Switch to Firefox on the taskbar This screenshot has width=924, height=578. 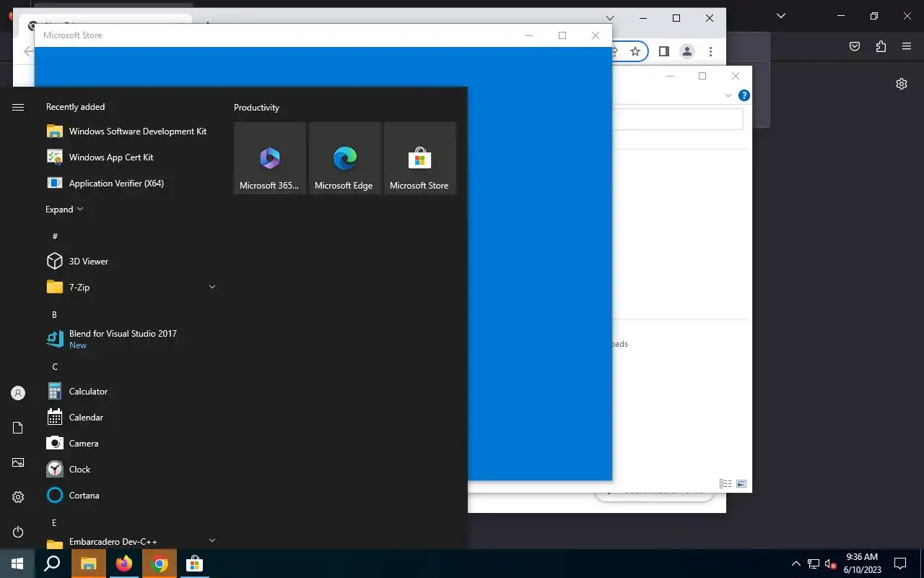tap(124, 564)
